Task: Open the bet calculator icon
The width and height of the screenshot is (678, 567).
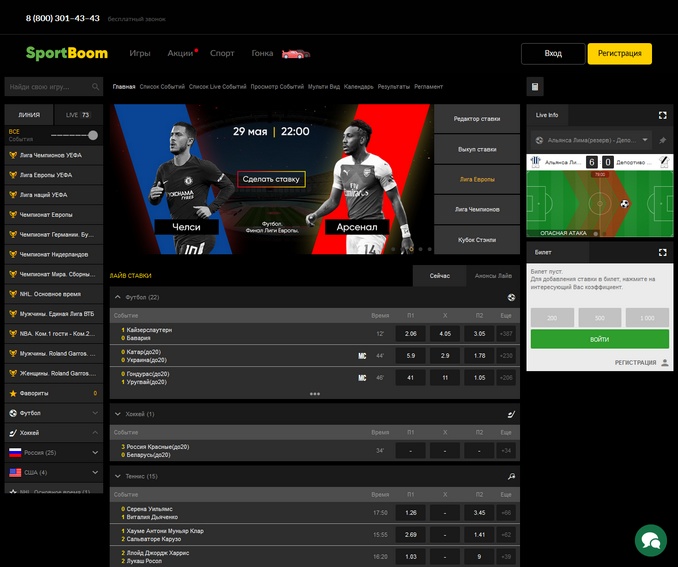Action: click(535, 86)
